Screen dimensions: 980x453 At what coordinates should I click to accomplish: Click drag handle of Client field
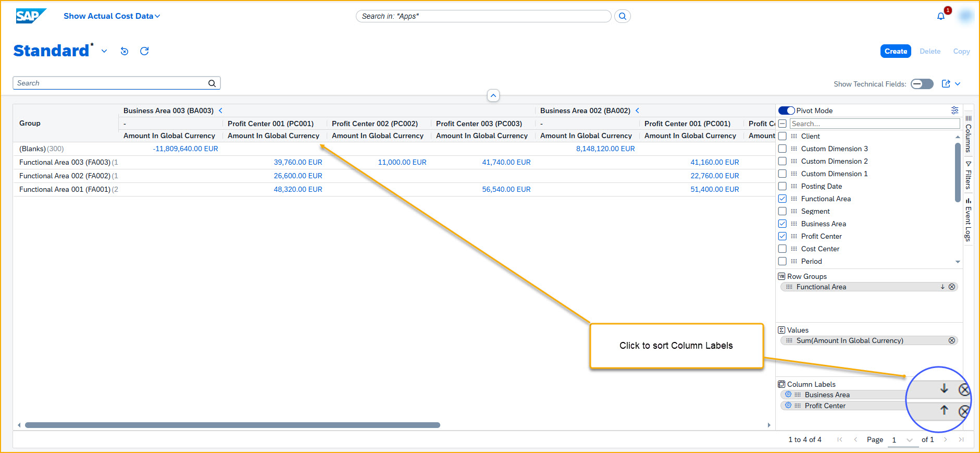tap(794, 136)
